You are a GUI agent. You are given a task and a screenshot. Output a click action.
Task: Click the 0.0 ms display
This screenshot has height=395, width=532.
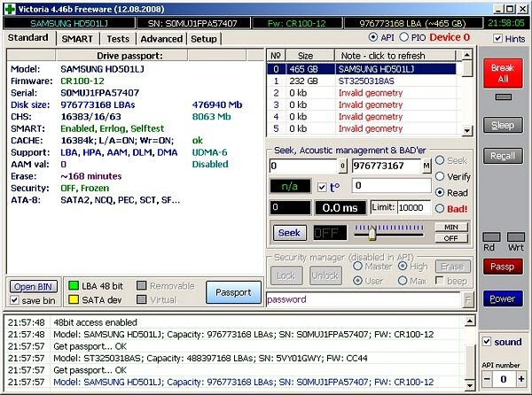tap(340, 207)
